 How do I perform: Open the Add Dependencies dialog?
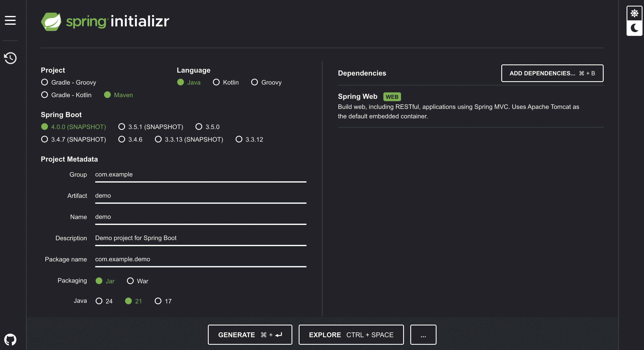[552, 73]
